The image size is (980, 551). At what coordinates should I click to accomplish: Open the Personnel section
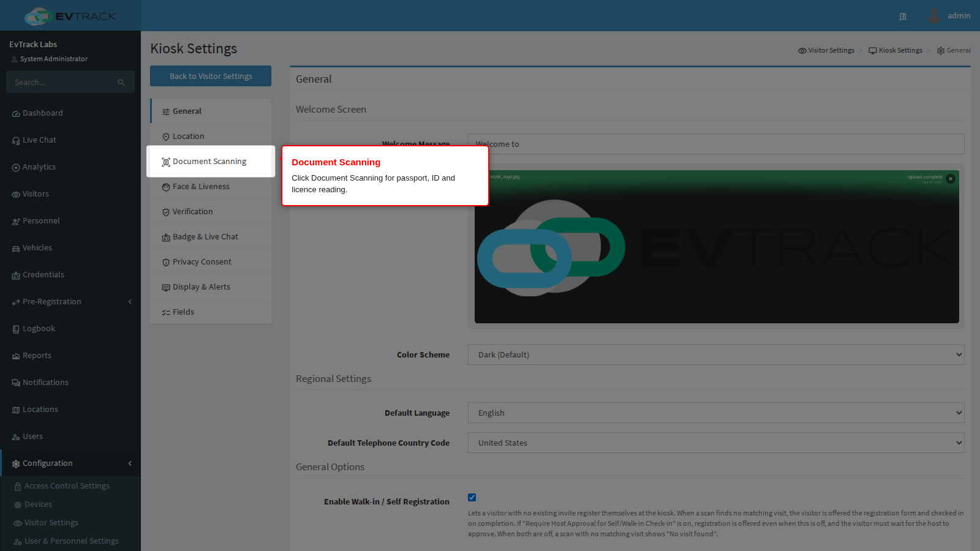(70, 221)
